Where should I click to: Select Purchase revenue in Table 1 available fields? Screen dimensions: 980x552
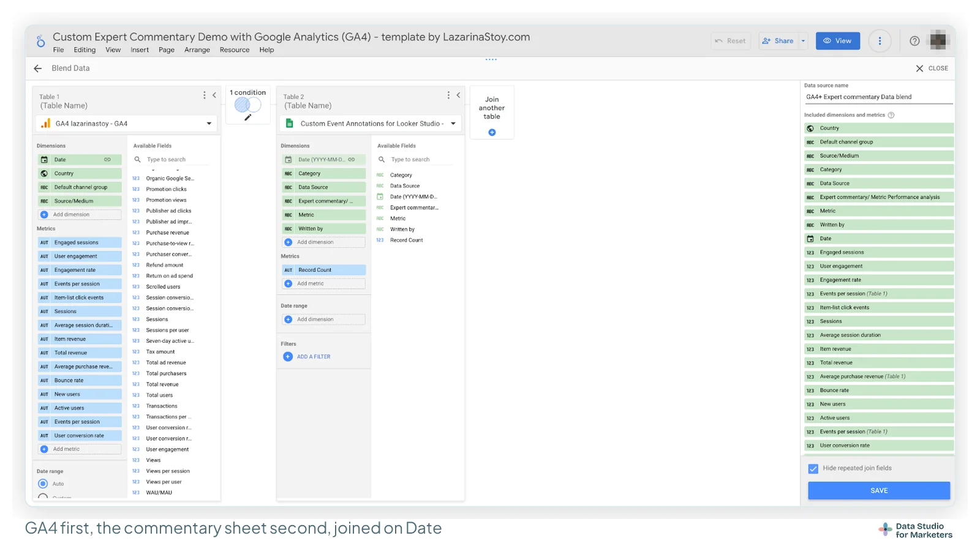(x=168, y=233)
